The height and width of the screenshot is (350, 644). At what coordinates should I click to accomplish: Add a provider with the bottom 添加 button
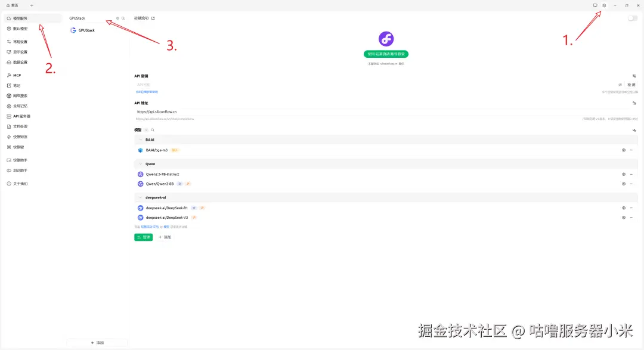pos(97,343)
